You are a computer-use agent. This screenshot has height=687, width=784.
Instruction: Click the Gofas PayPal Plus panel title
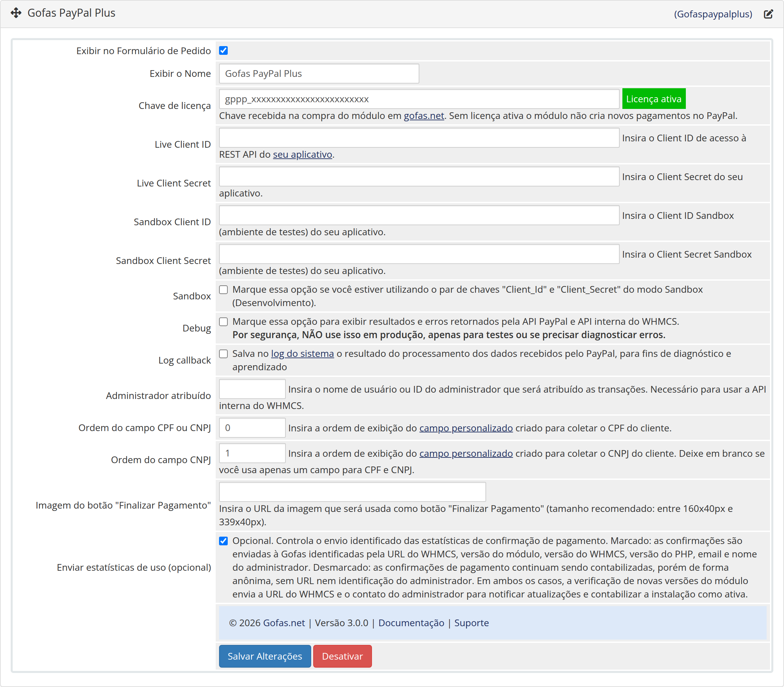point(71,13)
